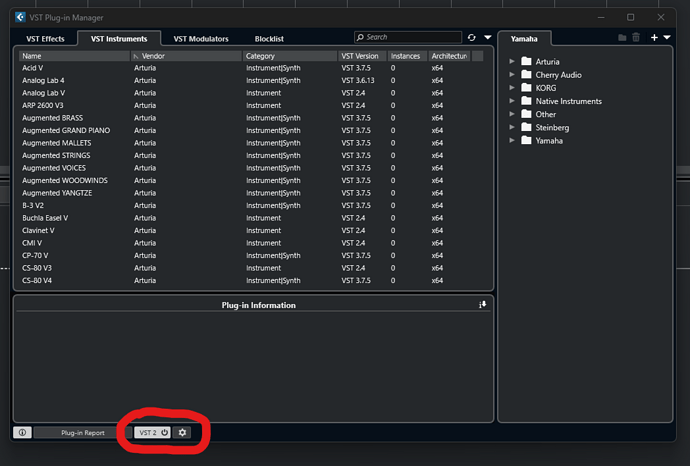Select CS-80 V4 plug-in row

click(x=252, y=280)
